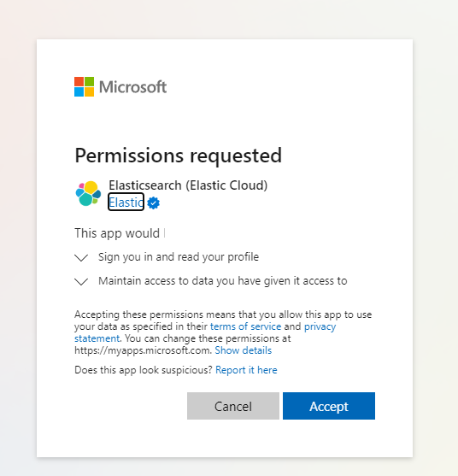The image size is (458, 476).
Task: Click the Show details link
Action: 244,350
